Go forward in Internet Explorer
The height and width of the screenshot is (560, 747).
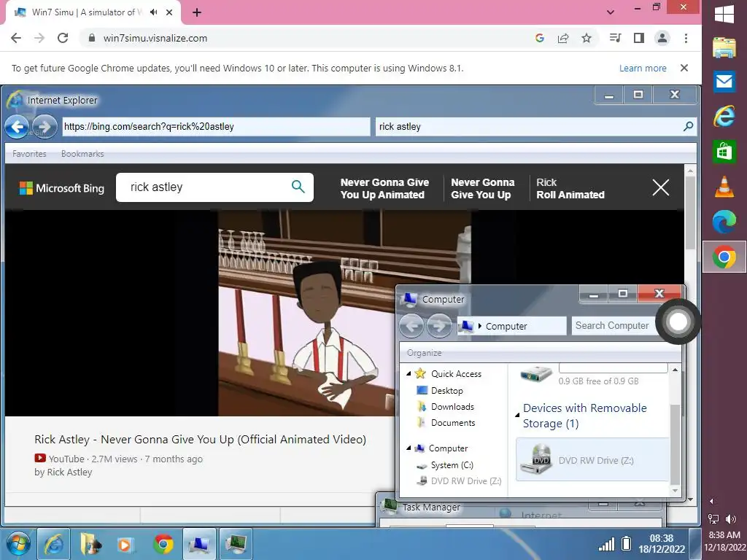point(44,127)
